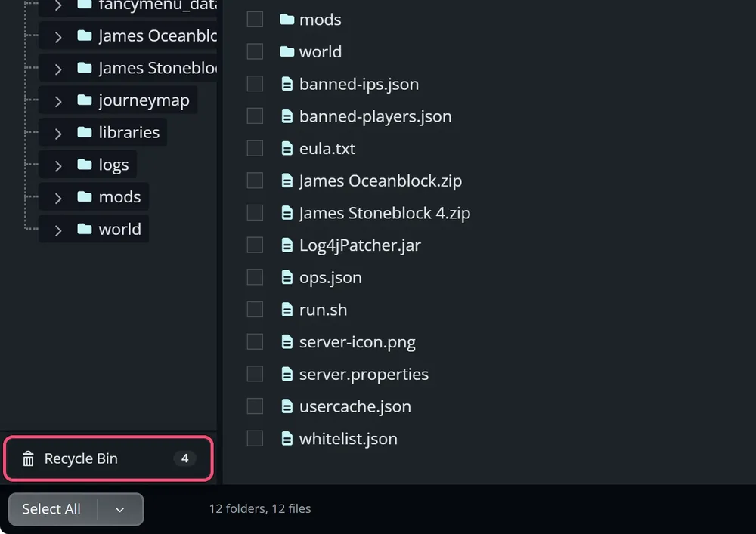This screenshot has height=534, width=756.
Task: Open the ops.json file name
Action: (x=330, y=278)
